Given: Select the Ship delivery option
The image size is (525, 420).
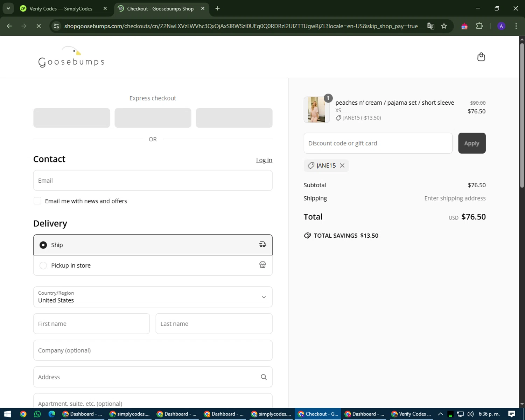Looking at the screenshot, I should coord(153,245).
